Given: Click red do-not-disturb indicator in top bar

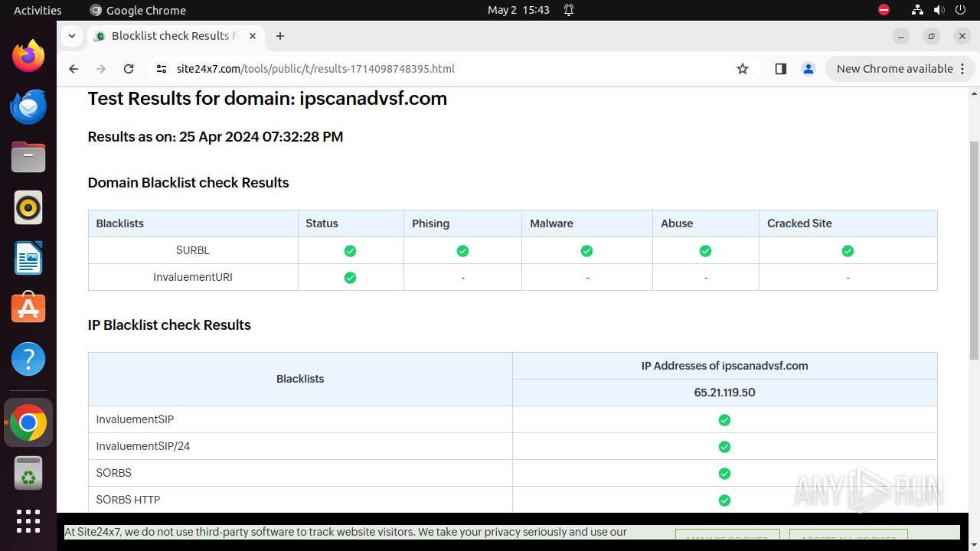Looking at the screenshot, I should [884, 10].
